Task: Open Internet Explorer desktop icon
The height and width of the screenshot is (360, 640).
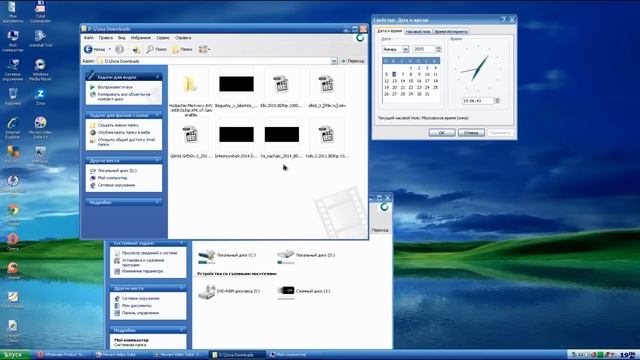Action: [13, 128]
